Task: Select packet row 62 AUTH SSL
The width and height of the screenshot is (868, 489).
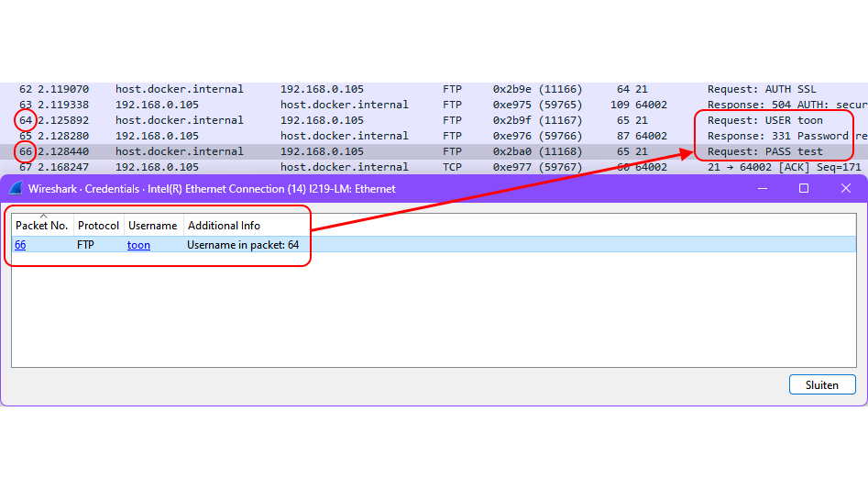Action: 434,89
